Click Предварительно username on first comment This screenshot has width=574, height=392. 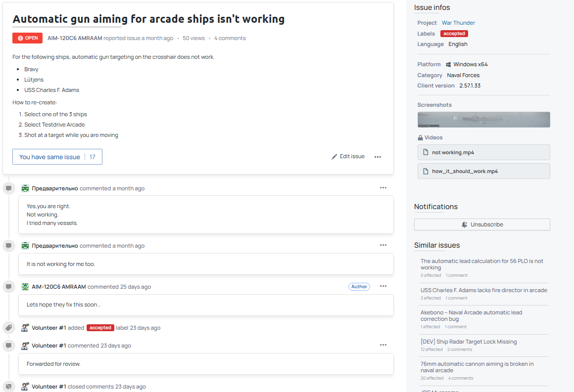point(55,188)
